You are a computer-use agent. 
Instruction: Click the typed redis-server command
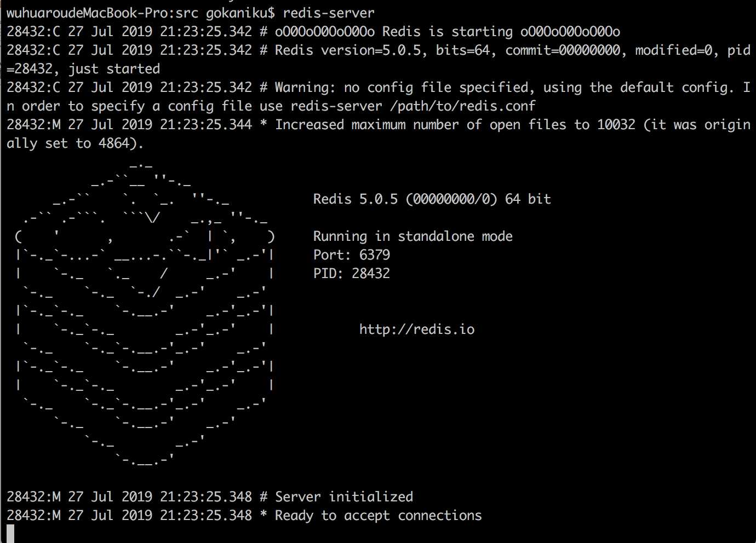coord(329,13)
